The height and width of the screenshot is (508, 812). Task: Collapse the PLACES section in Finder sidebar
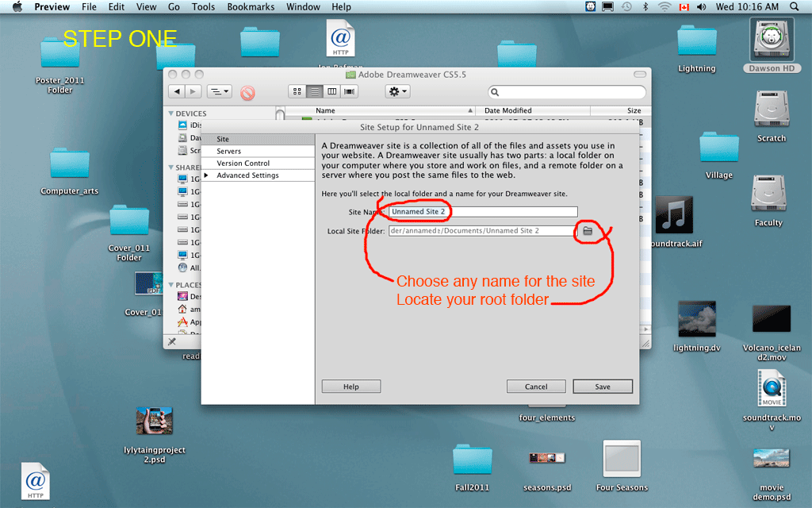(x=171, y=285)
